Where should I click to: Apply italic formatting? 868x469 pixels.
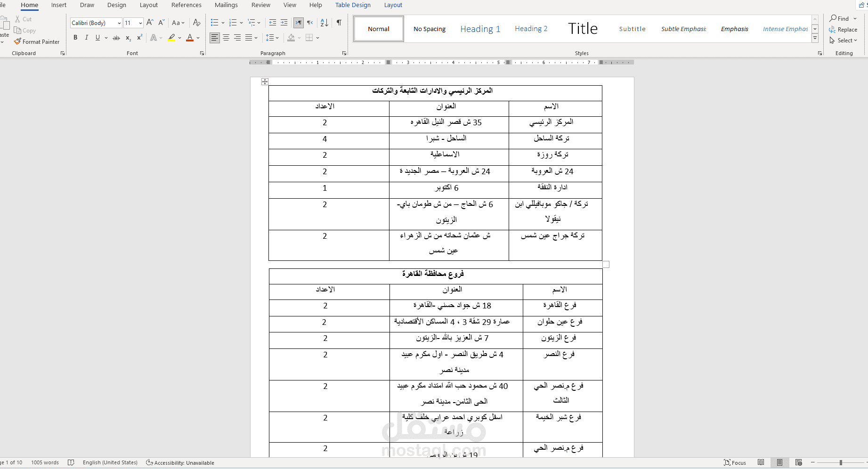87,38
